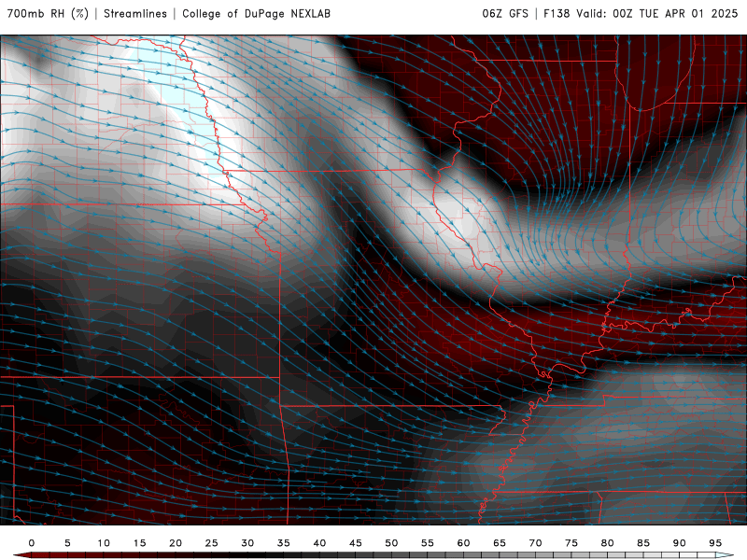Click the "5" value on the color scale

coord(67,543)
